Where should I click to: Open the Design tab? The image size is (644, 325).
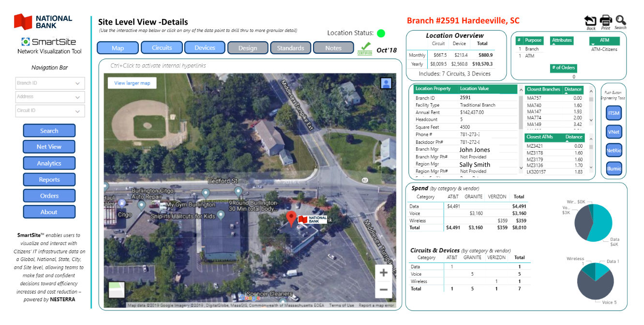tap(248, 48)
